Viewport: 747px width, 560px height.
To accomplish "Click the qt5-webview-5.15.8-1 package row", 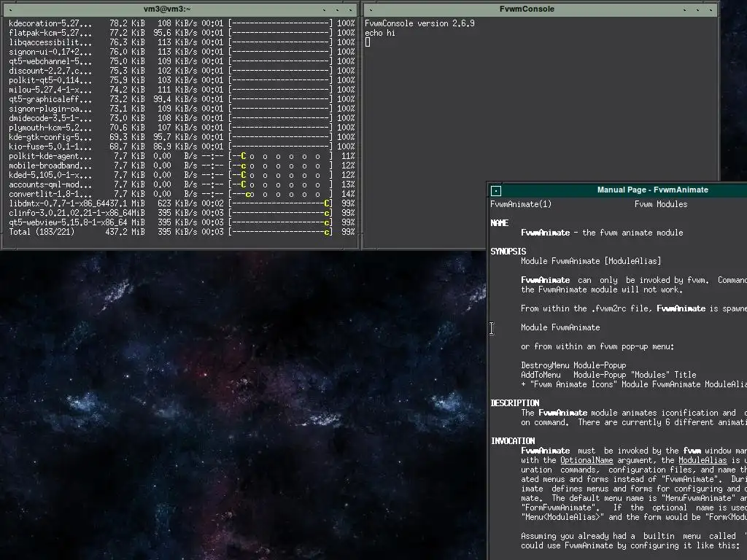I will (x=182, y=222).
